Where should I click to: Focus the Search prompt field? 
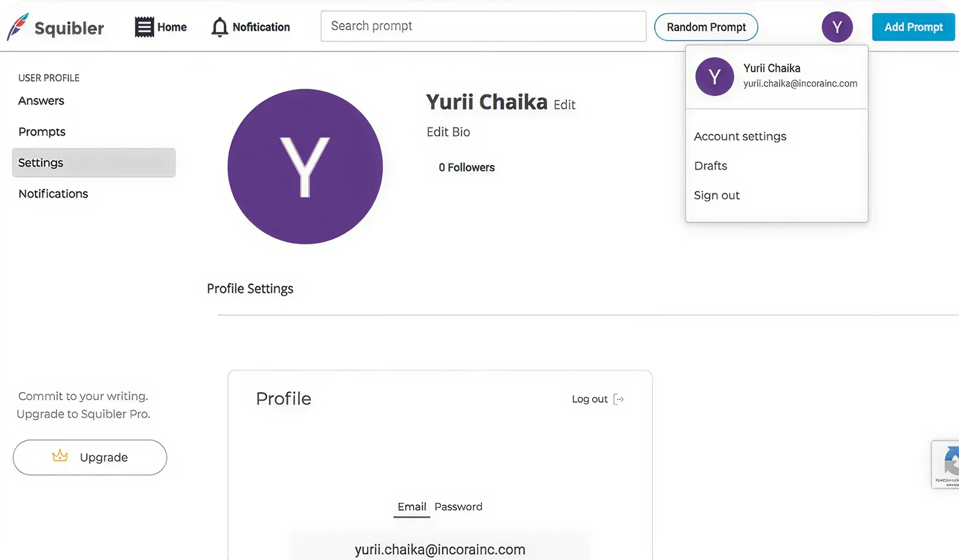point(483,26)
